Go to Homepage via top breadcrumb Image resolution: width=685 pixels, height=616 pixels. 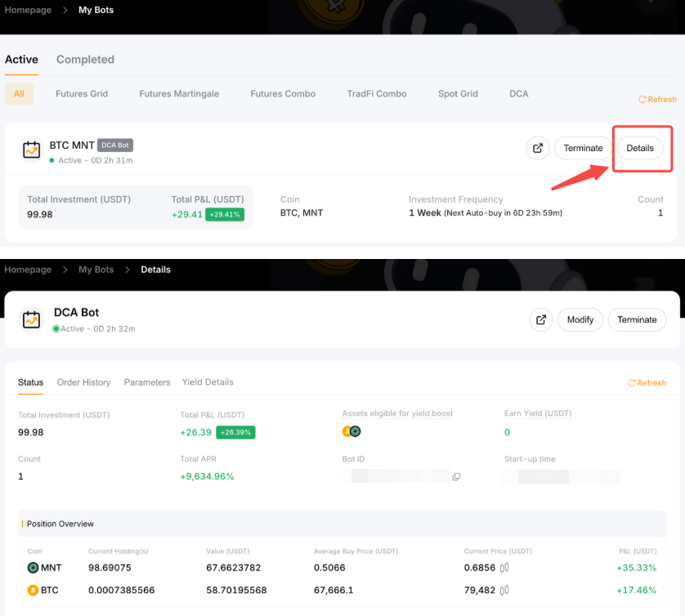pyautogui.click(x=28, y=10)
